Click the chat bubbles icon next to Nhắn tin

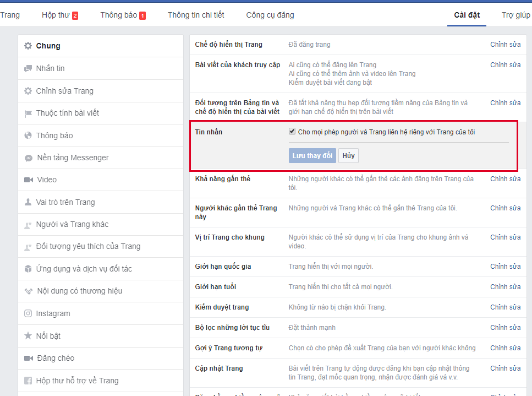pos(28,69)
